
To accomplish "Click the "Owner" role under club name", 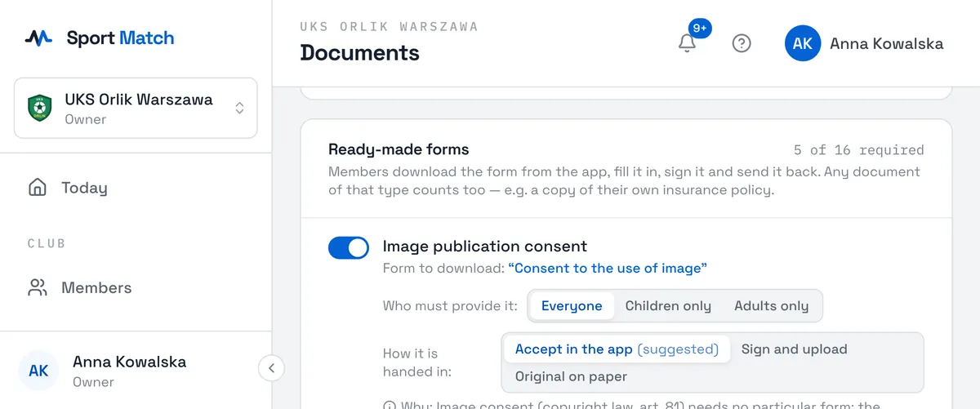I will tap(86, 119).
